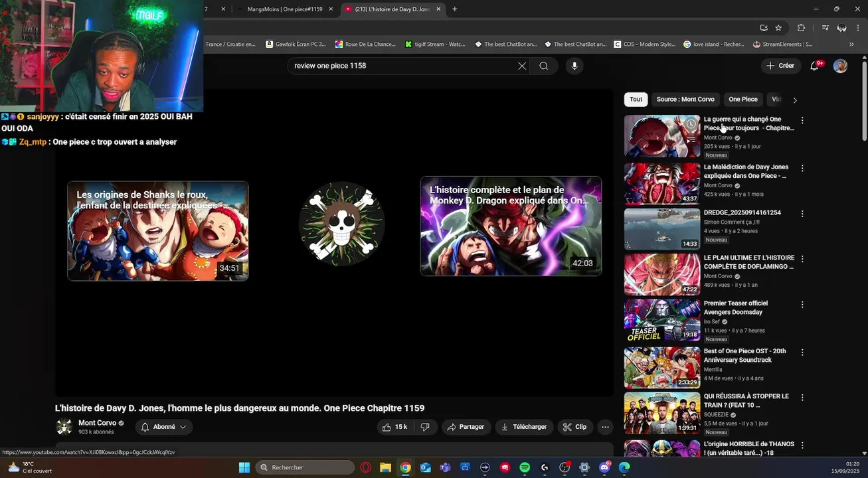
Task: Open options for 'La guerre qui a changé' video
Action: [802, 121]
